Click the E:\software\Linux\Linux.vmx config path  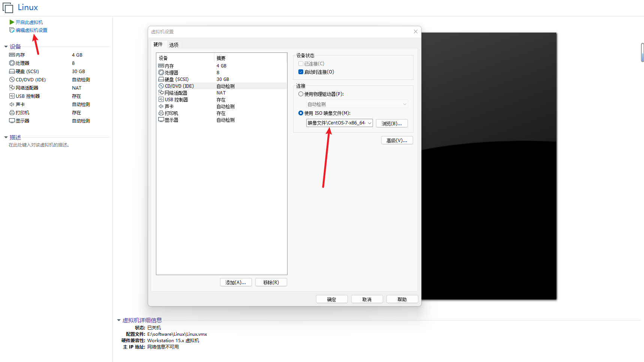(x=177, y=334)
